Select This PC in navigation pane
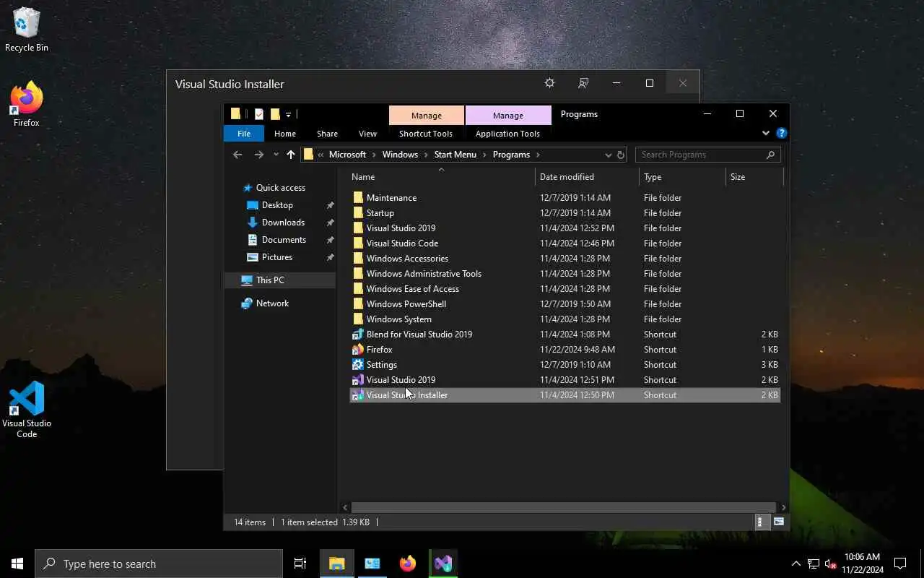The height and width of the screenshot is (578, 924). 270,280
